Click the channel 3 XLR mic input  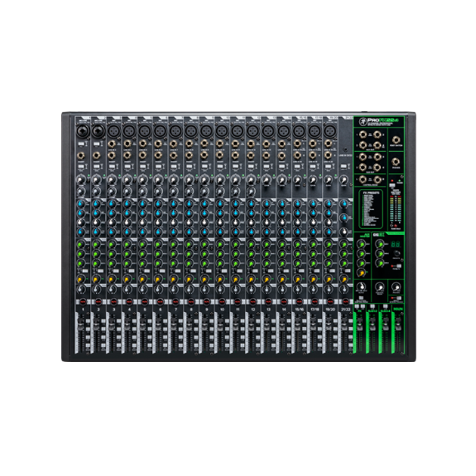tap(113, 131)
